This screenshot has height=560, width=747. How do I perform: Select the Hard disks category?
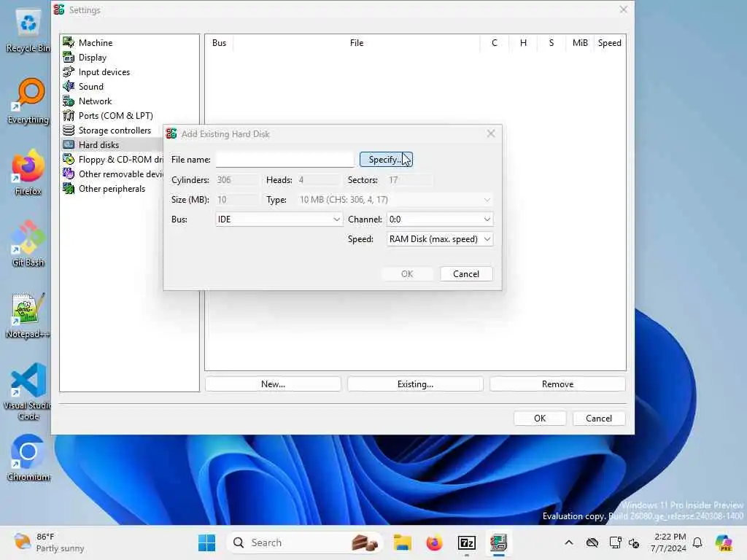[98, 145]
